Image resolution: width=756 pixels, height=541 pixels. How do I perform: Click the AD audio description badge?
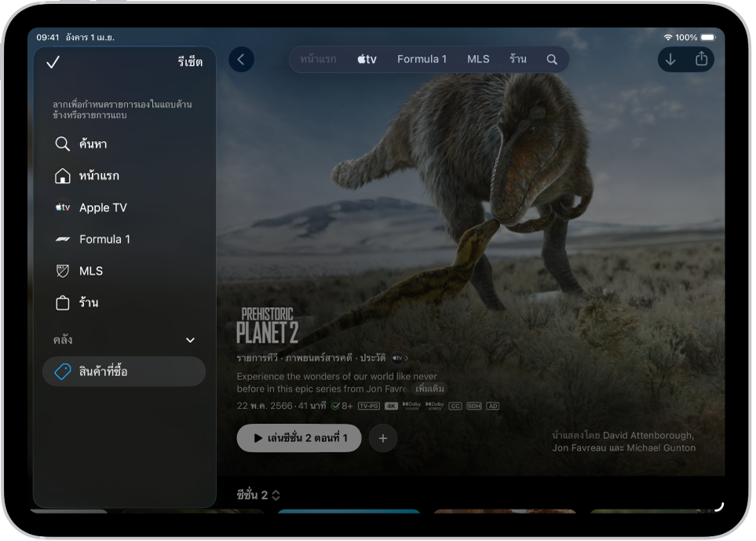[493, 406]
